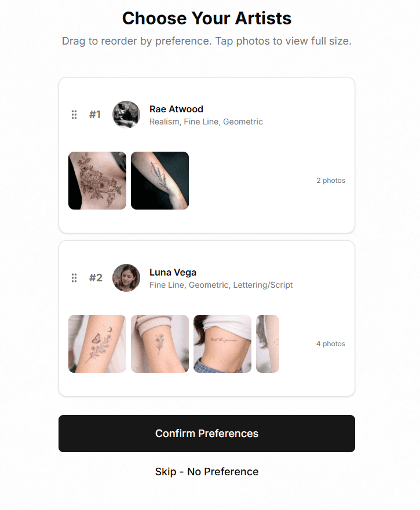View Luna Vega's small flower arm tattoo photo
This screenshot has height=510, width=420.
point(160,344)
